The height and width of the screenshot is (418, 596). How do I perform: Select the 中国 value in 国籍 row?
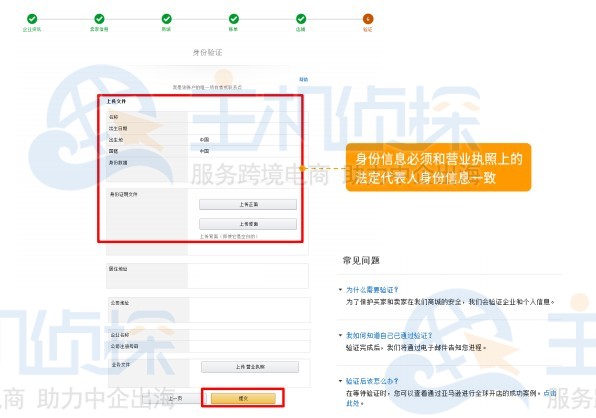pos(204,151)
